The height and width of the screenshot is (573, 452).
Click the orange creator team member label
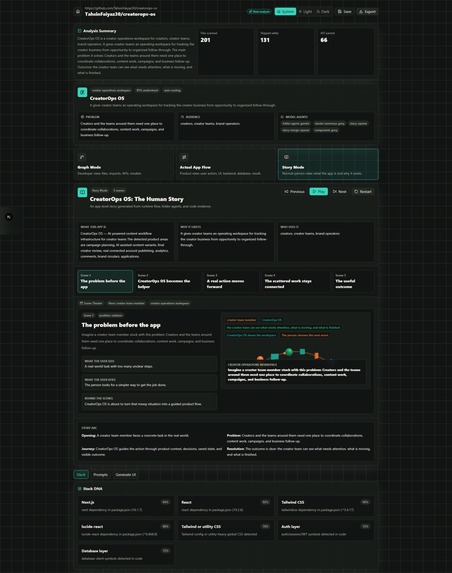(242, 320)
